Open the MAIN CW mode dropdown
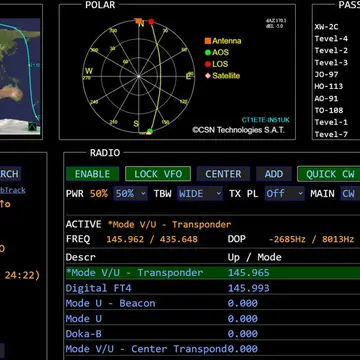 pos(350,194)
